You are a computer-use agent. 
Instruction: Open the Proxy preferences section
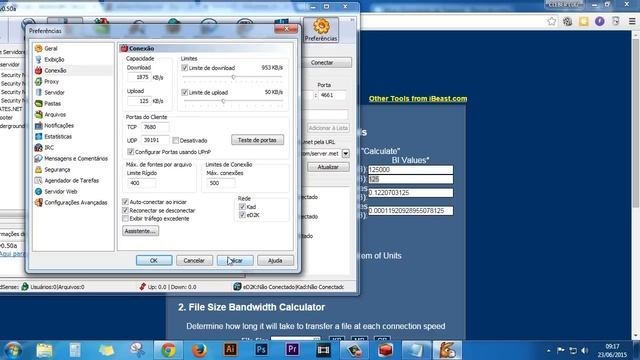51,82
